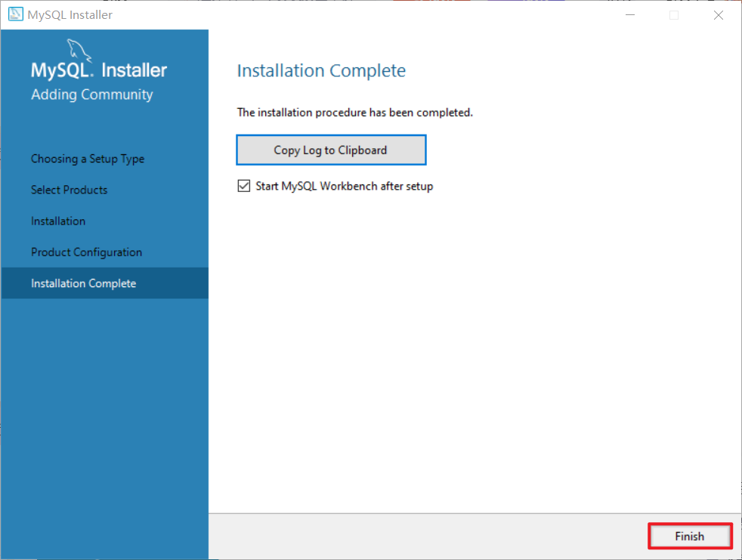Select the Installation Complete step
The image size is (742, 560).
click(104, 283)
